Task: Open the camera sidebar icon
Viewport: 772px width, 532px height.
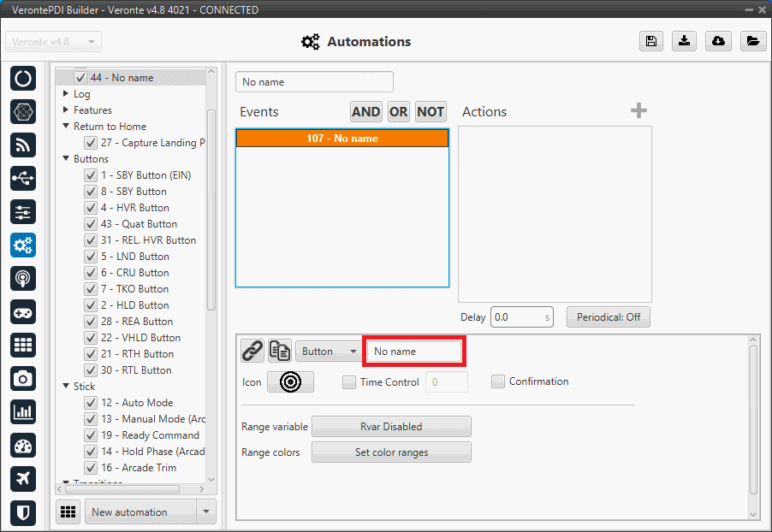Action: pyautogui.click(x=23, y=378)
